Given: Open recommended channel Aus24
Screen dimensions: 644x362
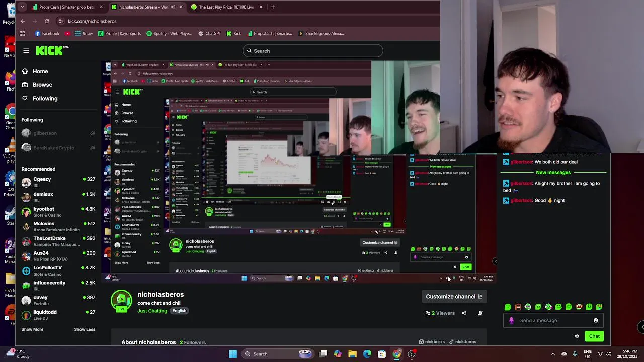Looking at the screenshot, I should 58,256.
